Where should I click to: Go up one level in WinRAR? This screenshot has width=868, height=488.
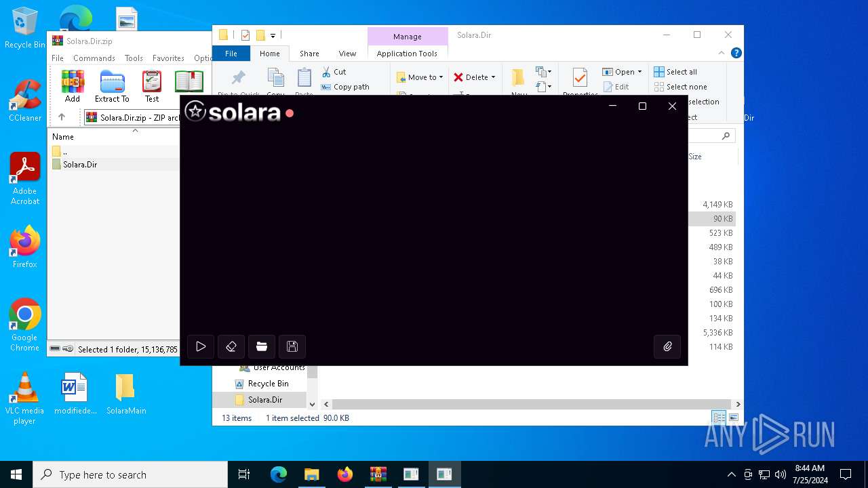62,117
